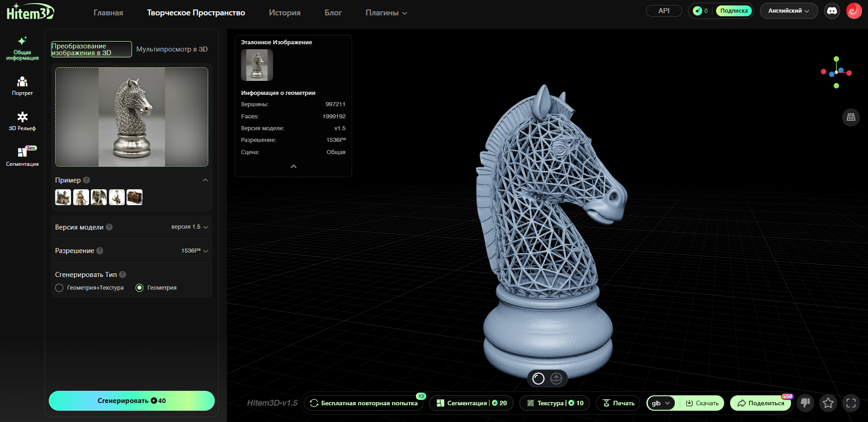Select the treasure chest example thumbnail
This screenshot has width=868, height=422.
click(134, 197)
